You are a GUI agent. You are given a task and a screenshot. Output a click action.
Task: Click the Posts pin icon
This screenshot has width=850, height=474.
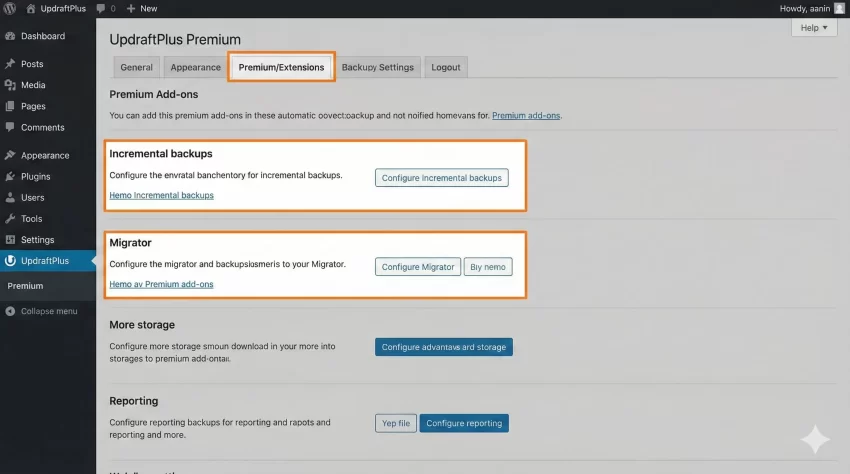tap(10, 63)
